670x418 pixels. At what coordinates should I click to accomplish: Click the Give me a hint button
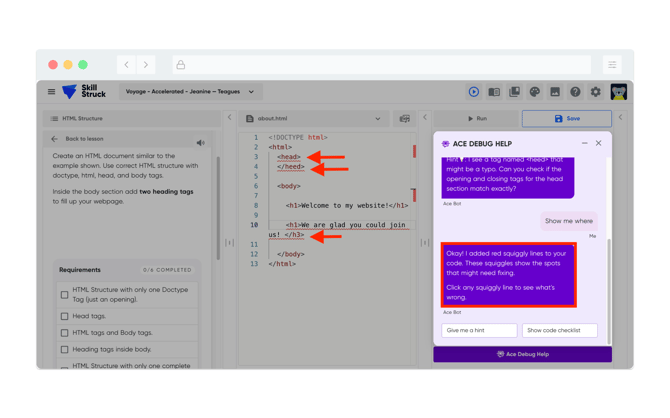coord(479,330)
